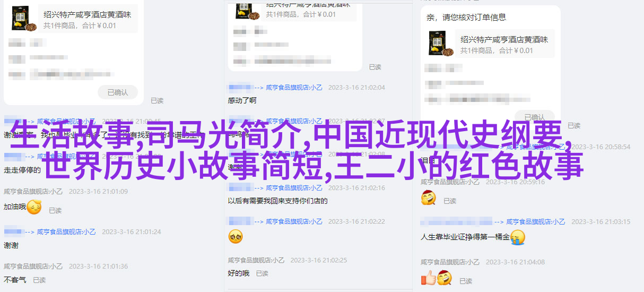Click 已确认 button in the right order card
644x292 pixels.
[534, 117]
